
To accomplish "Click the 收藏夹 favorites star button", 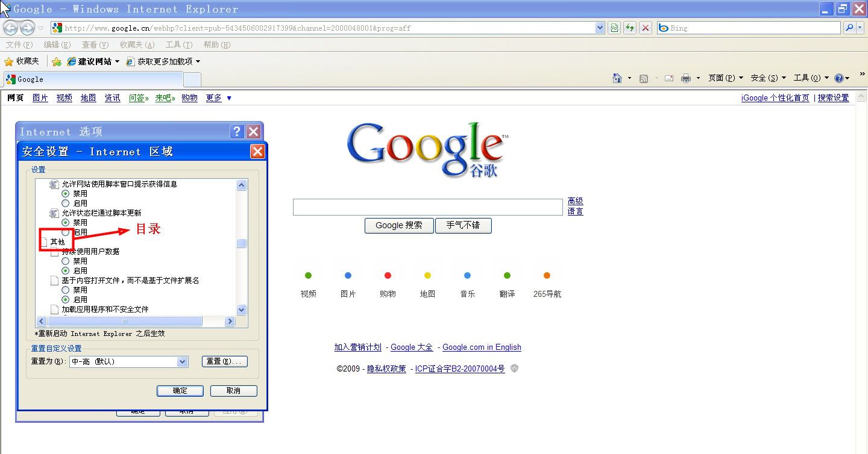I will [22, 61].
